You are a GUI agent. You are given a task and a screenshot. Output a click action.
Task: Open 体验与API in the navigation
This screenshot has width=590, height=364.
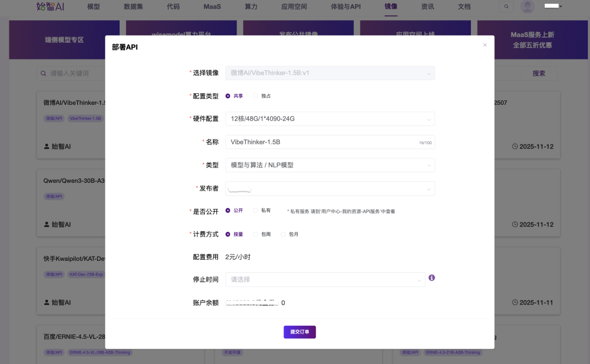point(345,7)
